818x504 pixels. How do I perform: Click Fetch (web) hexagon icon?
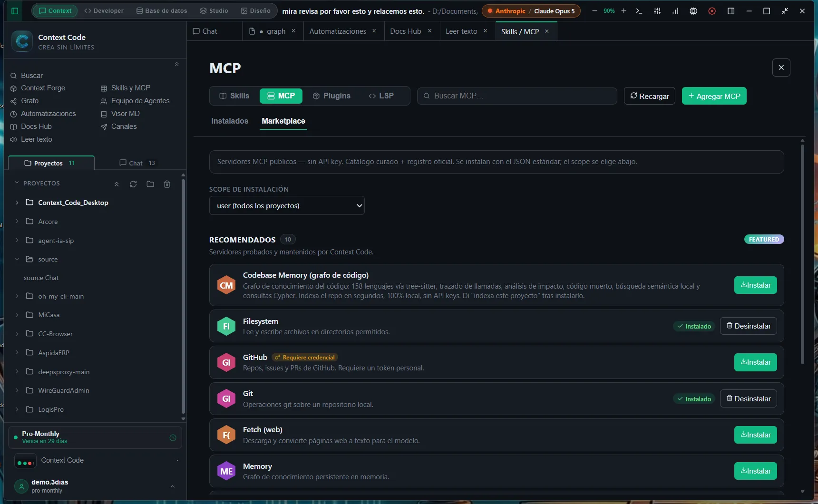226,435
